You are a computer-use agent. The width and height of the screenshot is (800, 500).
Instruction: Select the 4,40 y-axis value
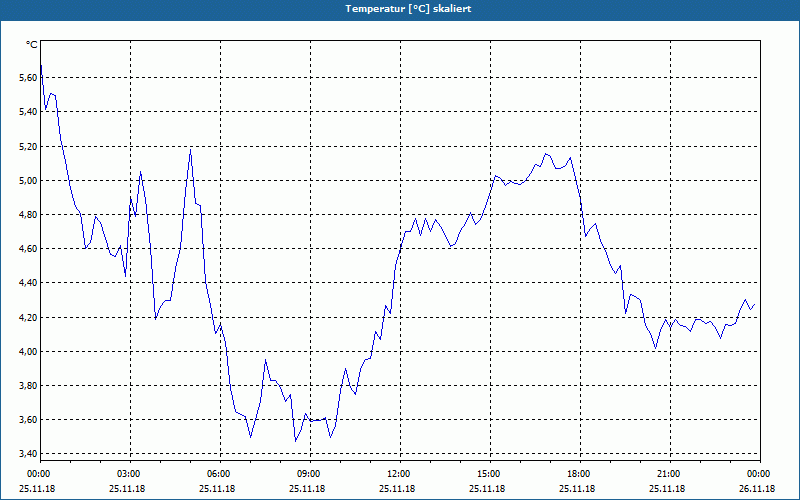point(28,283)
